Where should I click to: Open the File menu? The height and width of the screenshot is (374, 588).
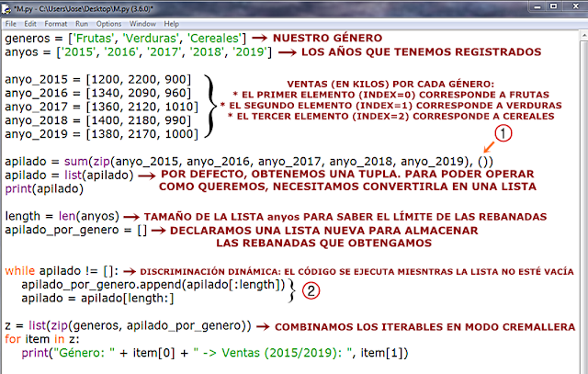[10, 24]
